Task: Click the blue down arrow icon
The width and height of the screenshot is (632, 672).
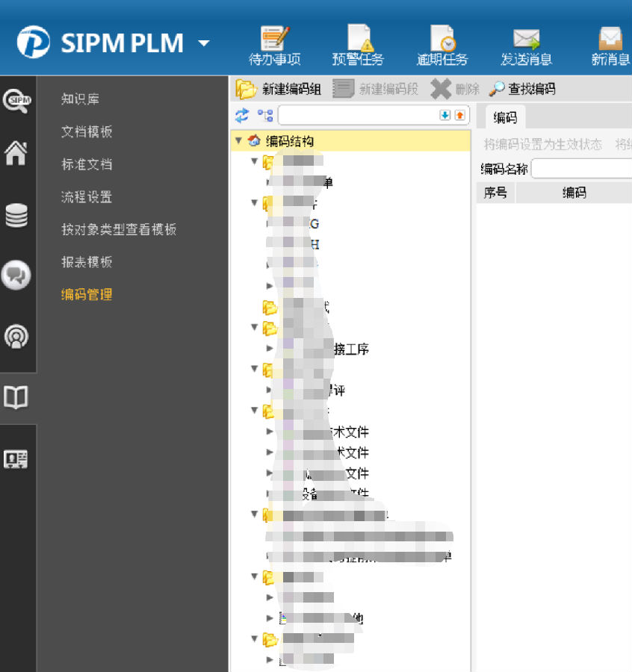Action: click(x=444, y=115)
